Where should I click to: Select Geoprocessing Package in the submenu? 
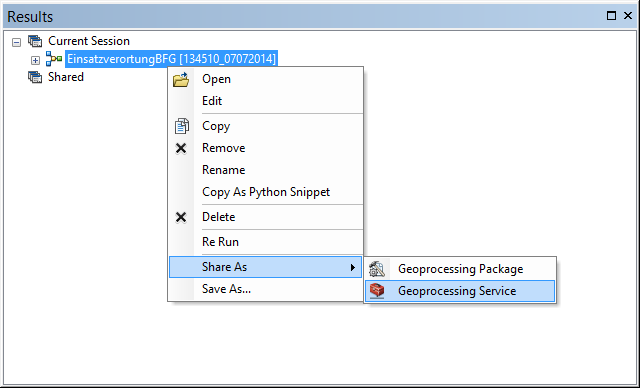460,269
